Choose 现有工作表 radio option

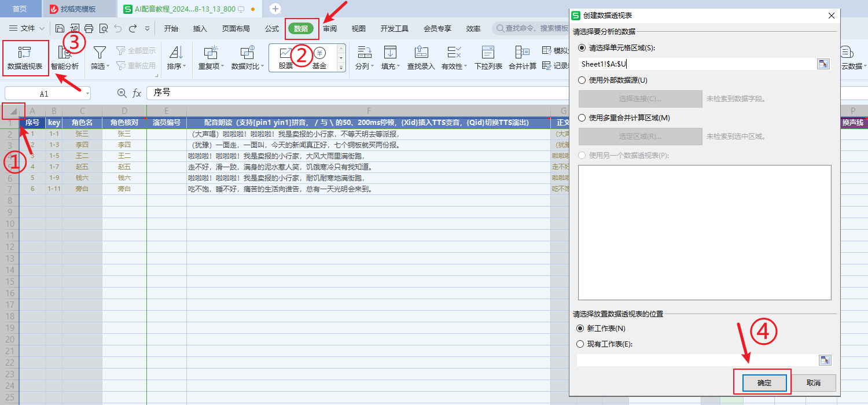coord(580,344)
